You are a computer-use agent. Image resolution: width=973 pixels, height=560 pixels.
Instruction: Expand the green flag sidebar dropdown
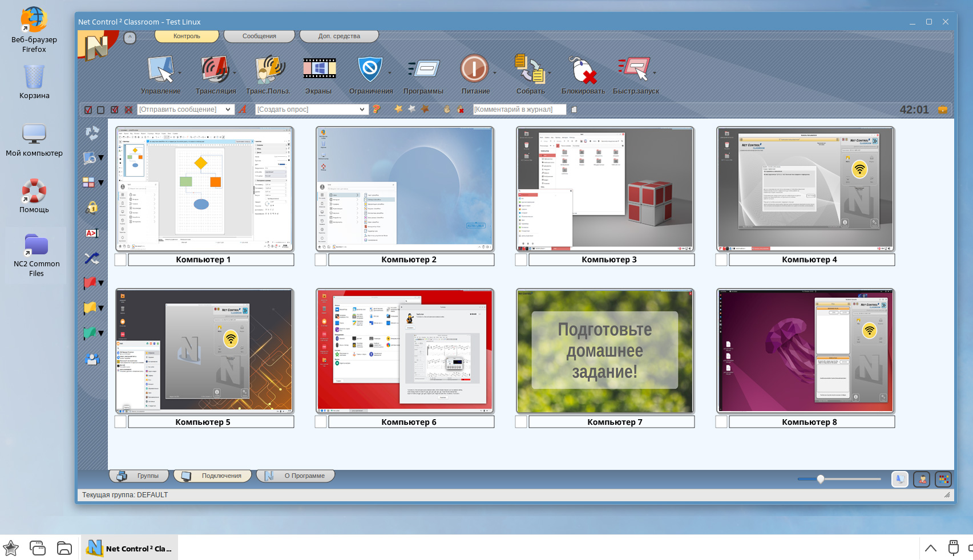[101, 333]
